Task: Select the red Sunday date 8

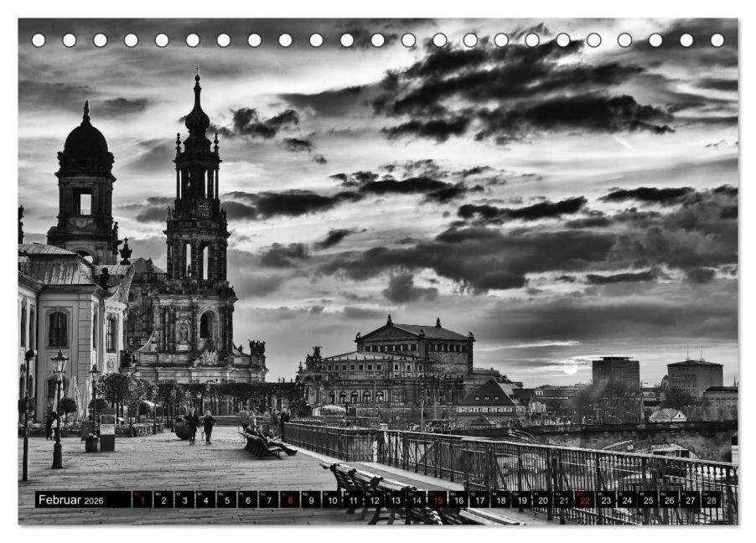Action: (x=290, y=499)
